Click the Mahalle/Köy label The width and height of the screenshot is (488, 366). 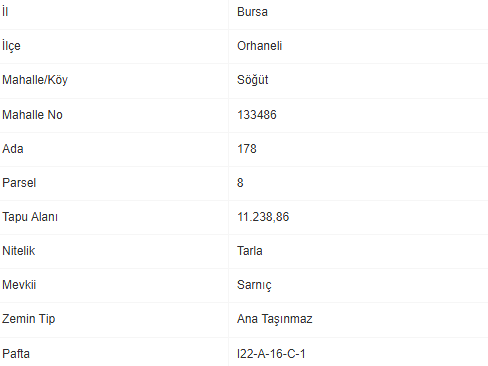click(x=35, y=80)
